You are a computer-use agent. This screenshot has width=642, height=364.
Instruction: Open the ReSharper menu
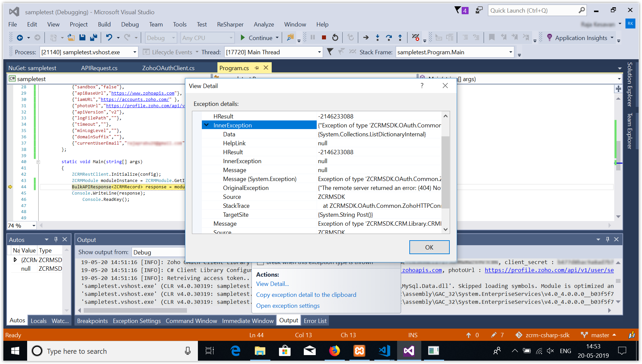(230, 24)
